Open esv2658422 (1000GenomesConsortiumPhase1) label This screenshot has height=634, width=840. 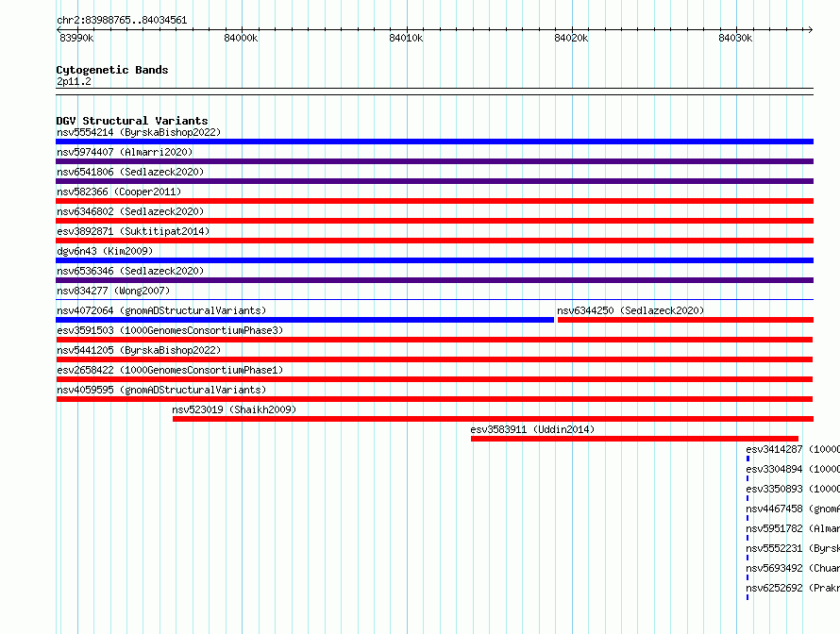pyautogui.click(x=170, y=370)
